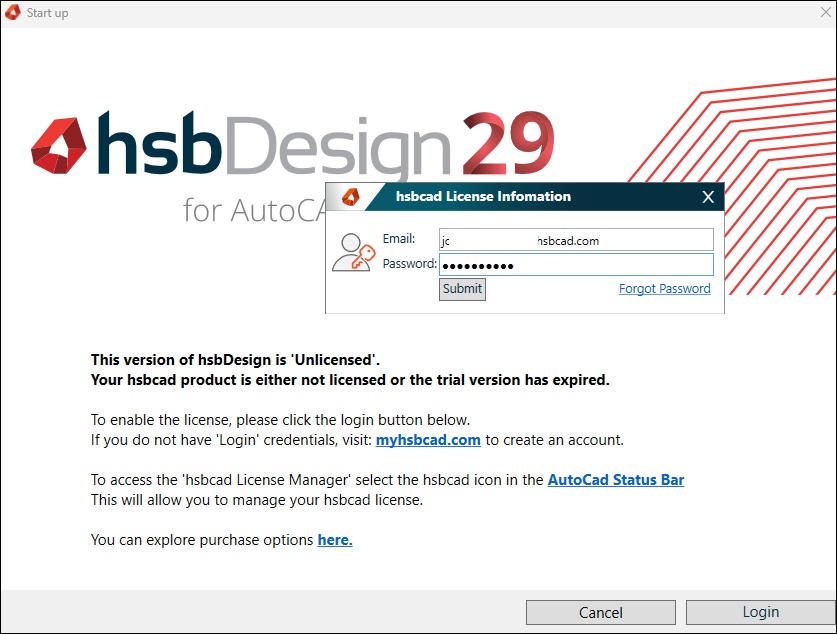Click the hsbcad logo in Start up title bar
Viewport: 837px width, 634px height.
click(x=12, y=12)
